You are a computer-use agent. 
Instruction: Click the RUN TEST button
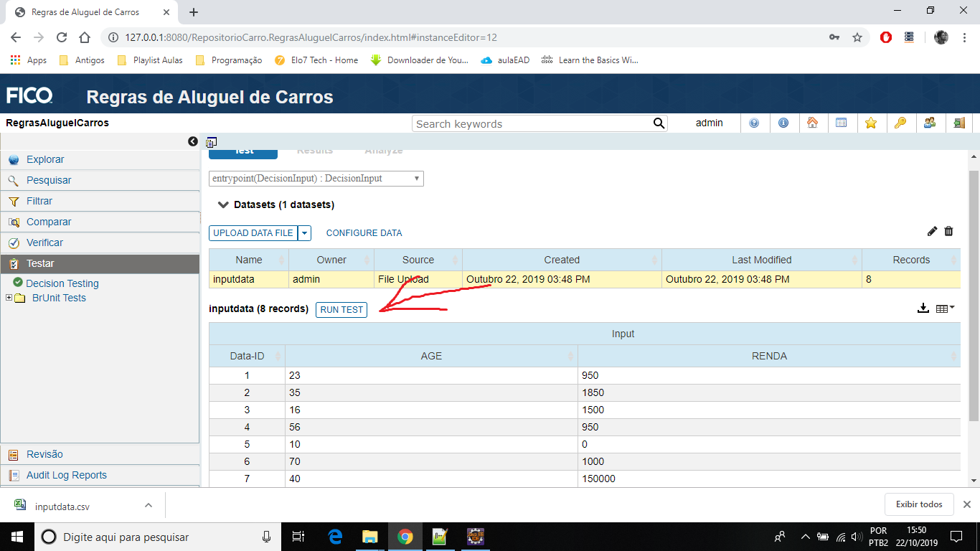tap(341, 309)
